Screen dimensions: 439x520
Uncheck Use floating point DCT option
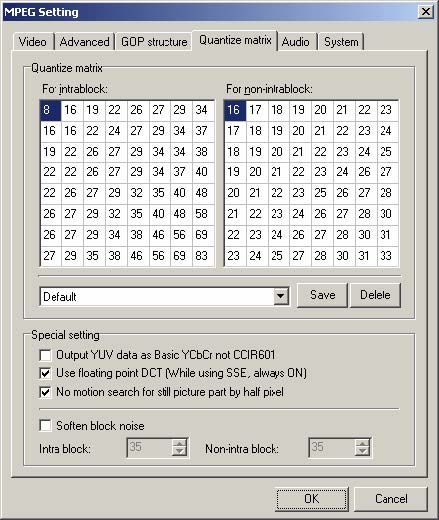point(45,373)
